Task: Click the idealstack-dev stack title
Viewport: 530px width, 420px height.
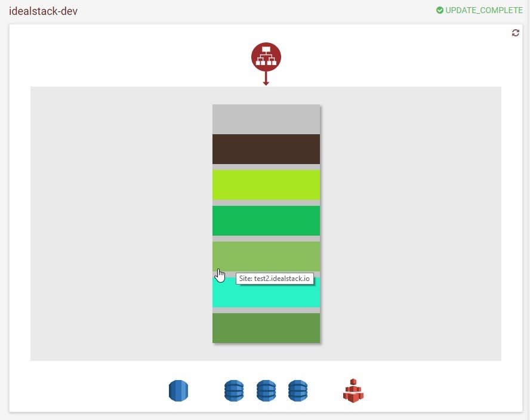Action: tap(43, 11)
